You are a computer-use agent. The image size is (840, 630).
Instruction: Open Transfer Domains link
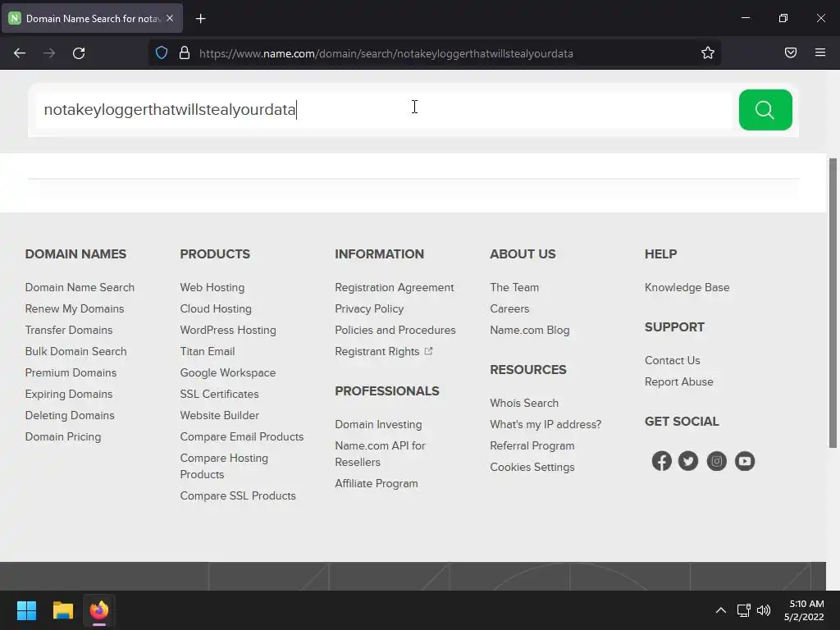[x=69, y=330]
